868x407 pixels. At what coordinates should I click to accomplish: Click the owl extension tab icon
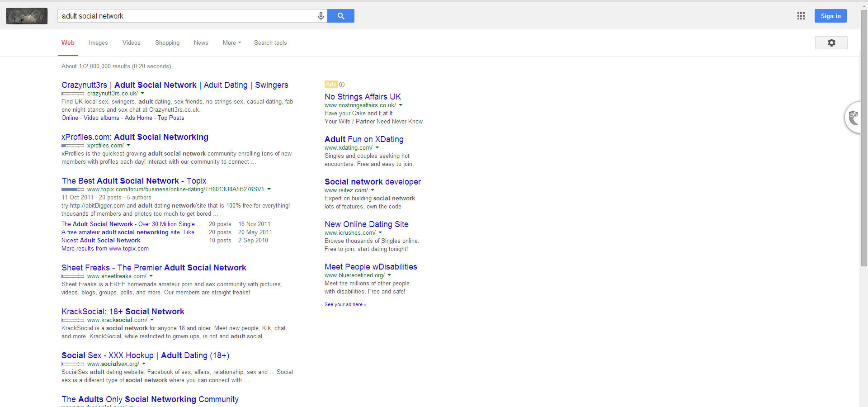pyautogui.click(x=853, y=118)
